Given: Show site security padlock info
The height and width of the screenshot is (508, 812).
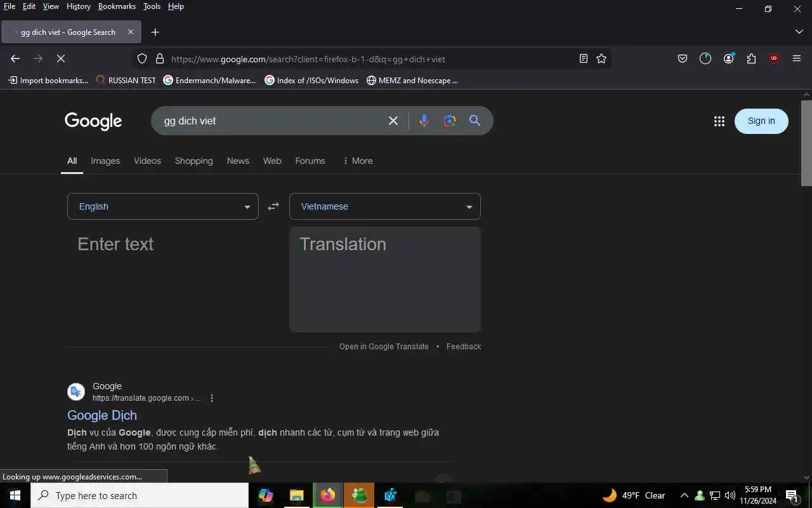Looking at the screenshot, I should pyautogui.click(x=160, y=58).
